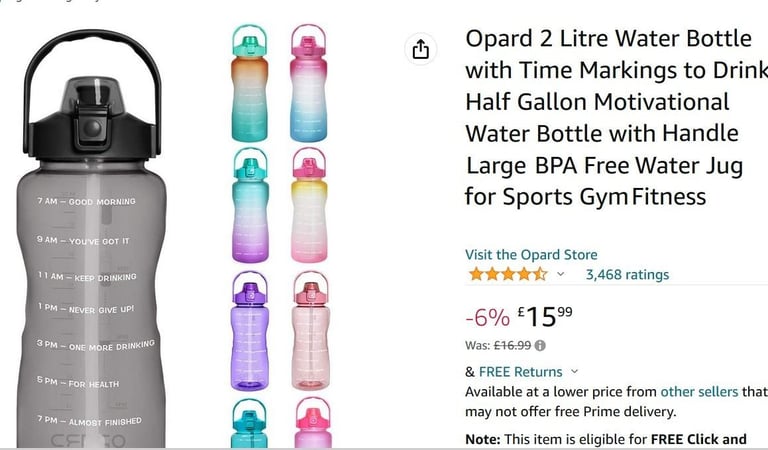Screen dimensions: 768x450
Task: Open the price info icon beside £16.99
Action: coord(540,346)
